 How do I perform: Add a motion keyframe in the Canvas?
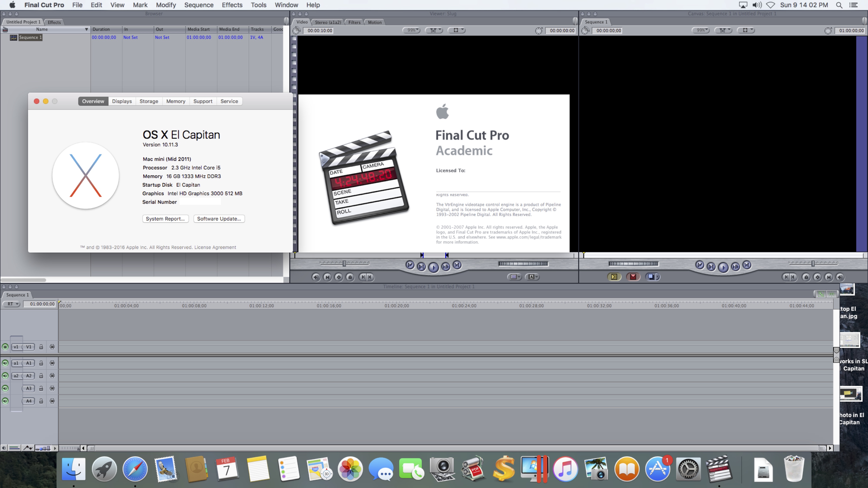pyautogui.click(x=817, y=277)
